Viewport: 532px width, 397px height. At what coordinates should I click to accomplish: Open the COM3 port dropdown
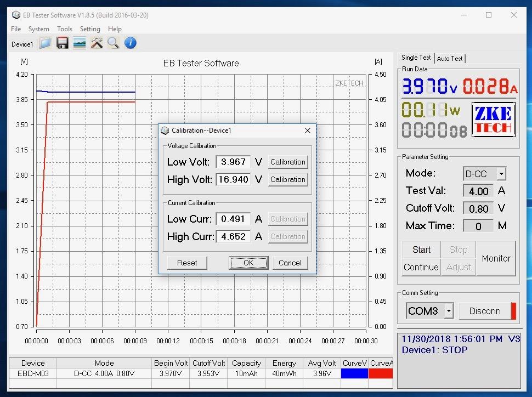[449, 311]
